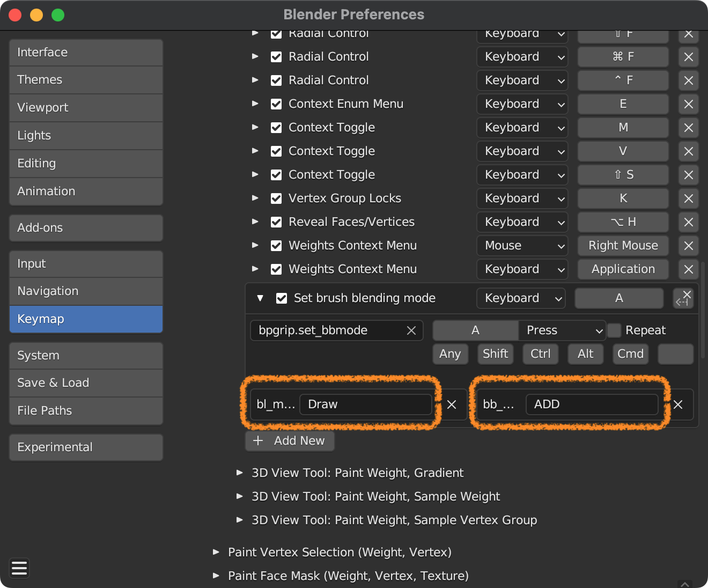
Task: Uncheck the Vertex Group Locks keymap item
Action: point(276,199)
